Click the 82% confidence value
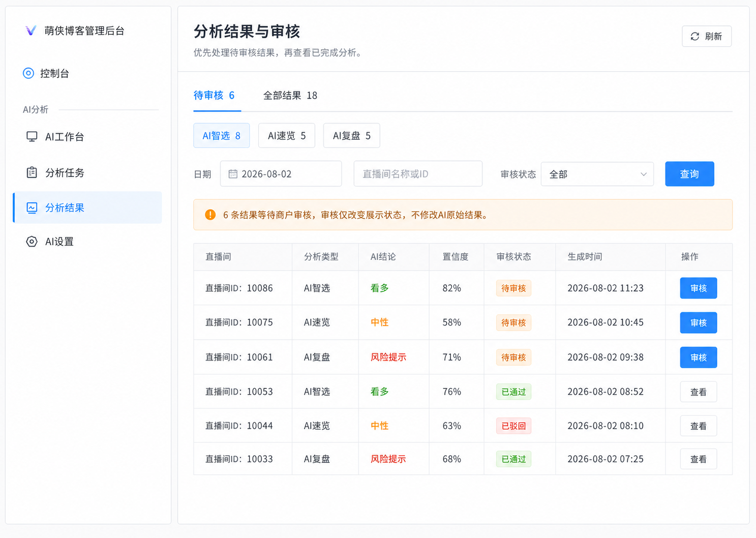This screenshot has height=538, width=756. pyautogui.click(x=452, y=288)
